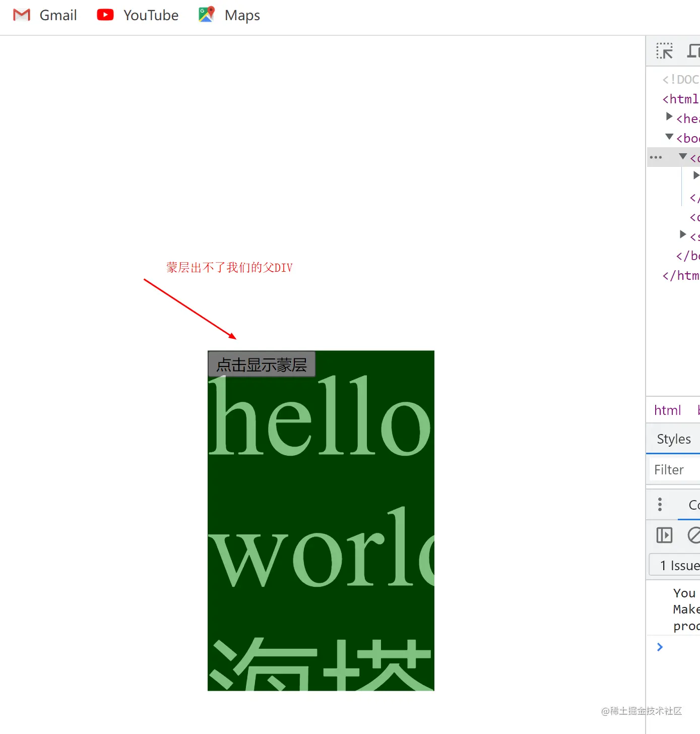Click the html breadcrumb in DevTools
The image size is (700, 734).
[x=667, y=410]
